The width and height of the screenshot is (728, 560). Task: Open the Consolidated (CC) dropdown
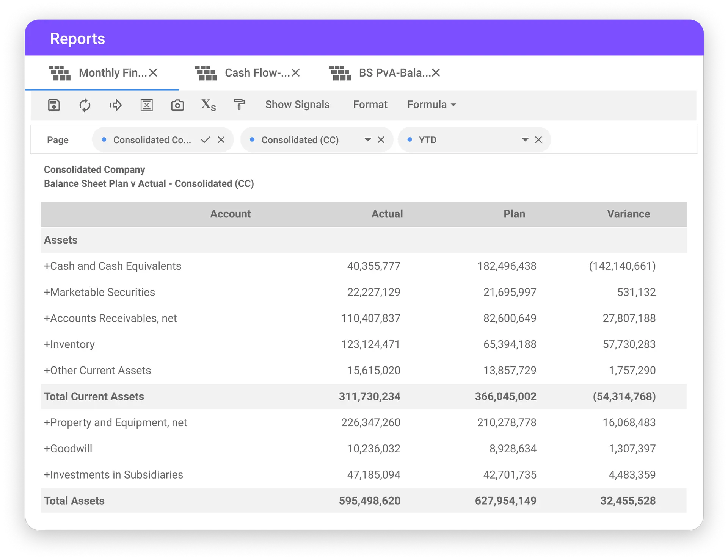click(x=367, y=140)
